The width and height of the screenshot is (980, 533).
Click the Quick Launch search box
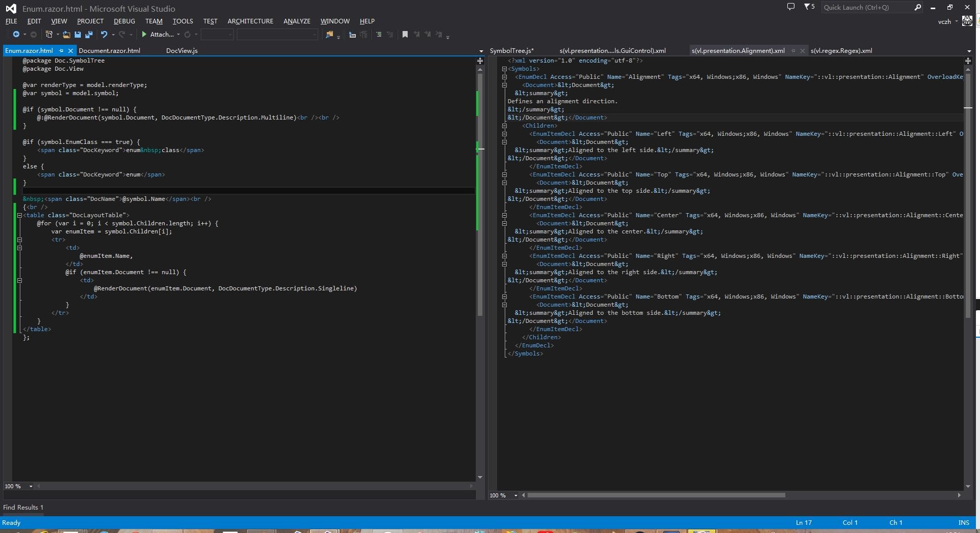point(865,7)
